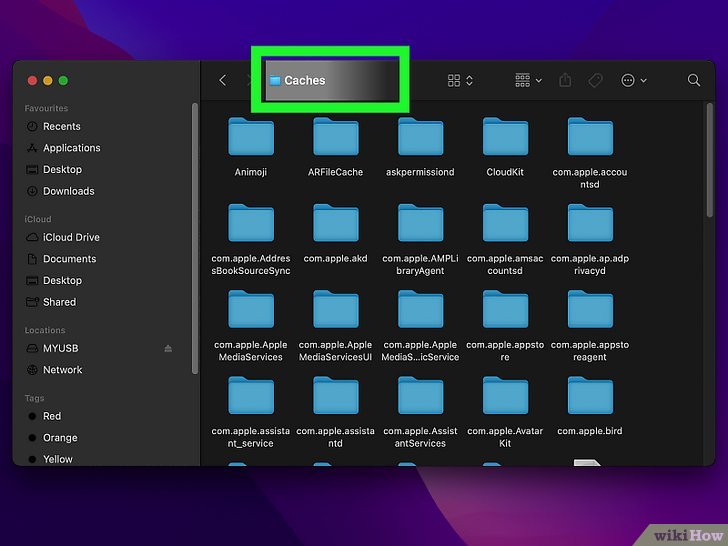Select the com.apple.akd folder
This screenshot has height=546, width=728.
(335, 234)
